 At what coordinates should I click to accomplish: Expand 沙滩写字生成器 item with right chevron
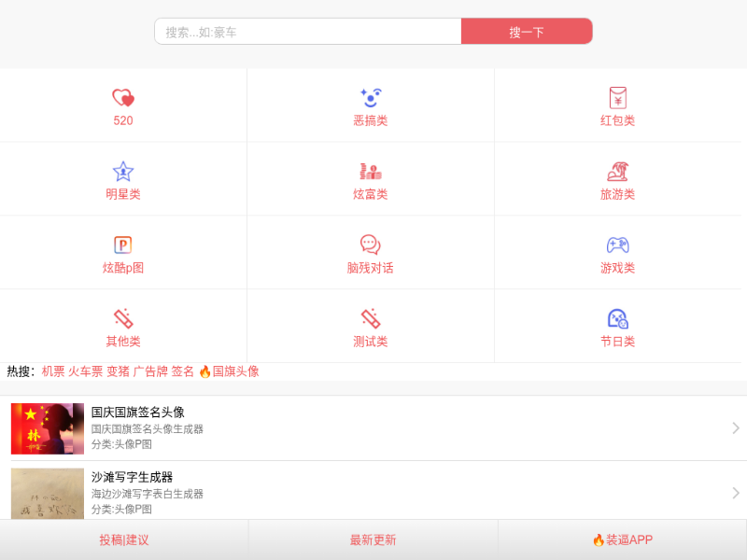tap(735, 493)
